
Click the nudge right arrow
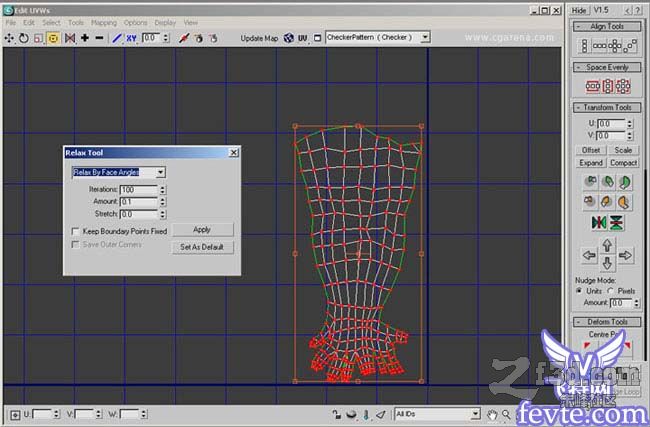[x=626, y=255]
